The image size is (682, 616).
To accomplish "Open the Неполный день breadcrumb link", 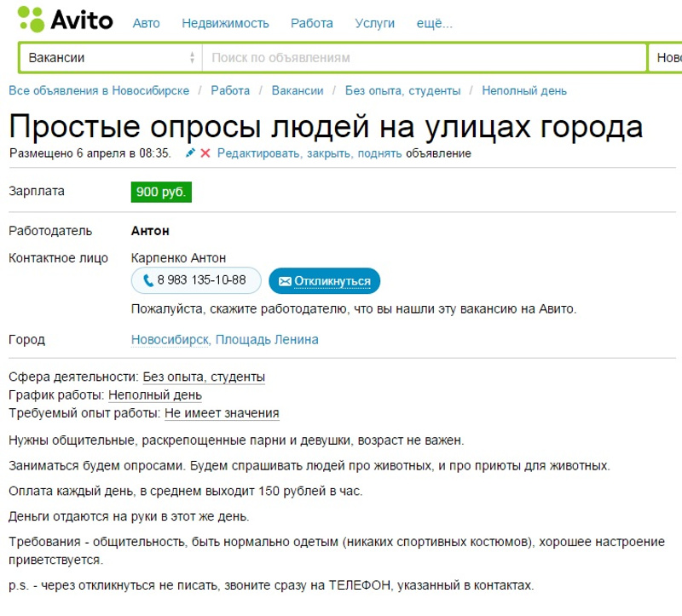I will [524, 90].
